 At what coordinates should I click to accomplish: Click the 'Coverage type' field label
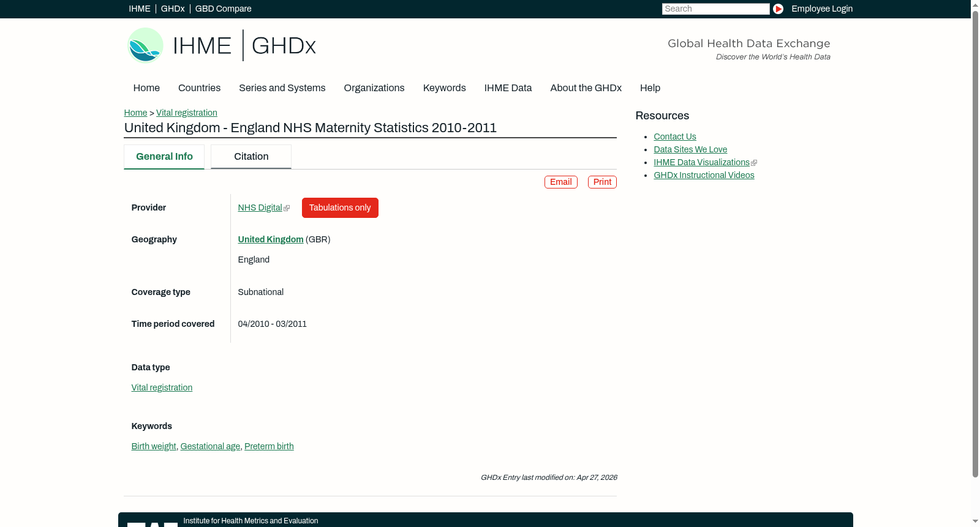pos(161,292)
